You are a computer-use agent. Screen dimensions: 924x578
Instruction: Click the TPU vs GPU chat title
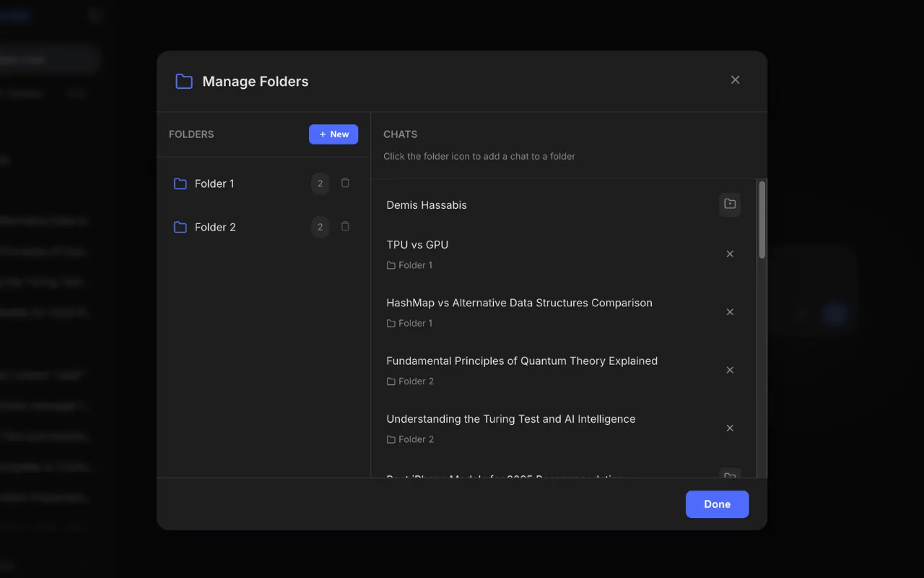(417, 245)
